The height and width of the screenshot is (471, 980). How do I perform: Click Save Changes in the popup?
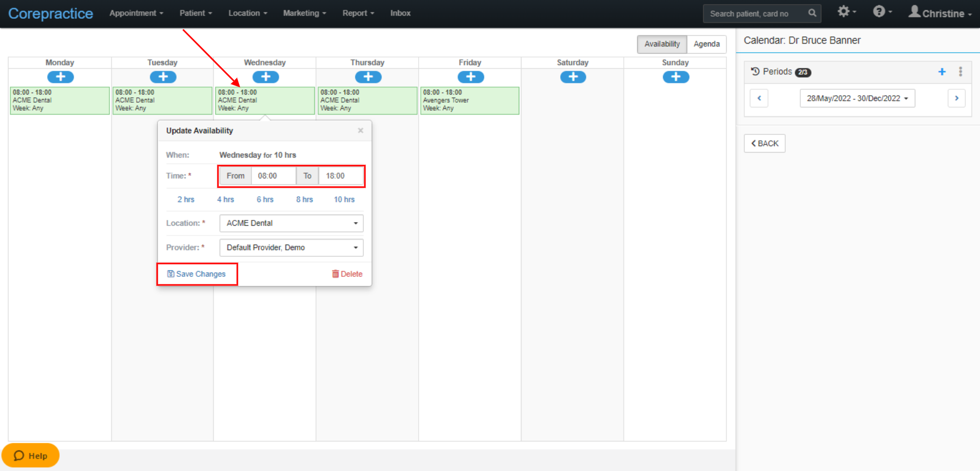point(196,274)
